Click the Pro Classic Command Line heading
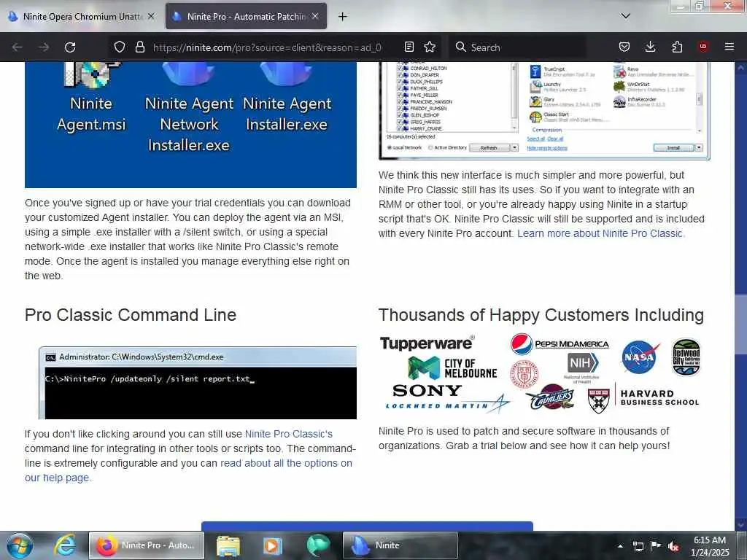Image resolution: width=747 pixels, height=560 pixels. point(131,315)
